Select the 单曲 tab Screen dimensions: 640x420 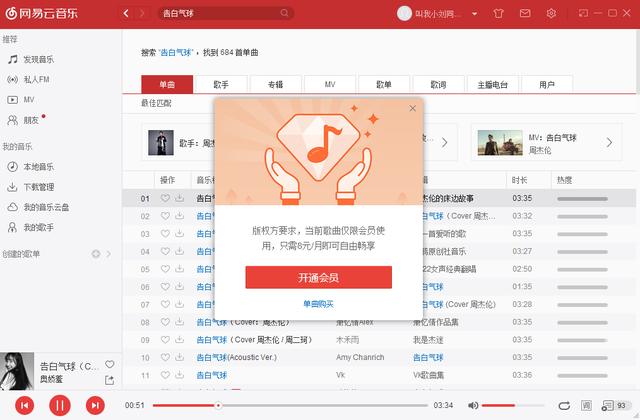[x=167, y=84]
